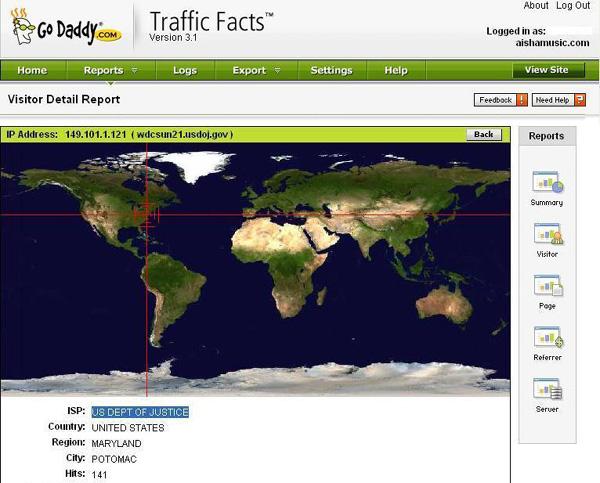This screenshot has height=483, width=600.
Task: Click the Traffic Facts title
Action: (x=211, y=21)
